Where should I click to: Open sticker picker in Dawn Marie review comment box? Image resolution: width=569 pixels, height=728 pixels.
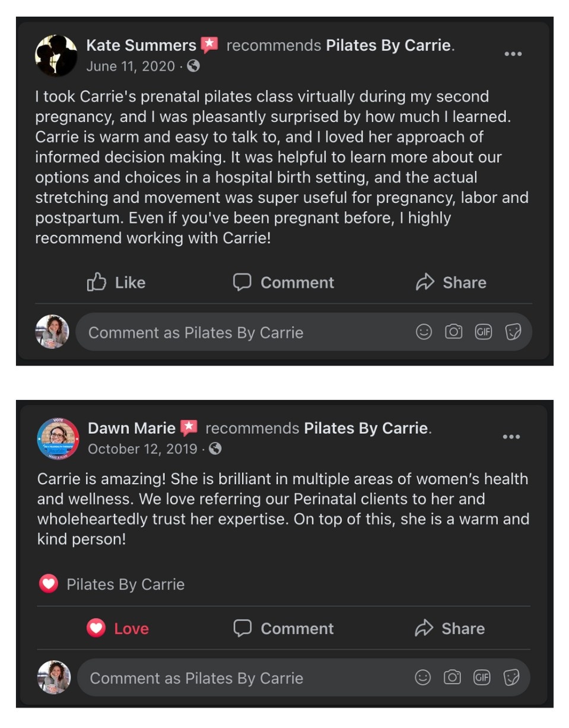511,678
